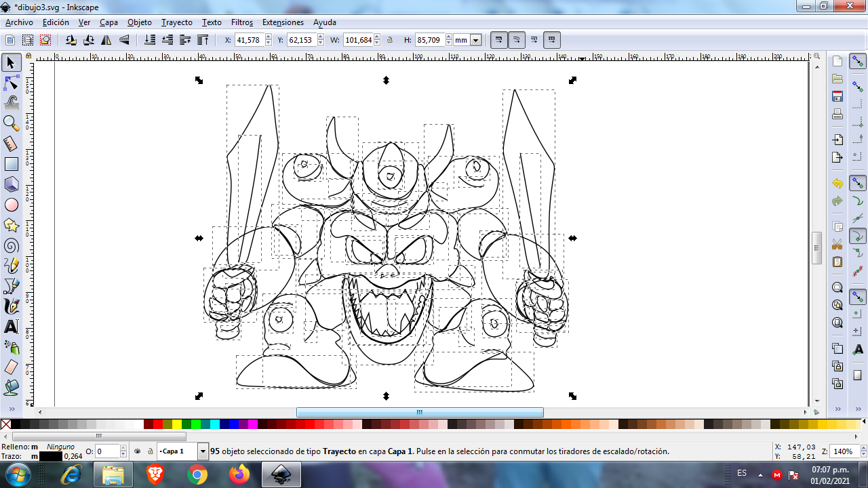This screenshot has width=868, height=488.
Task: Select the Paint bucket fill tool
Action: click(x=11, y=387)
